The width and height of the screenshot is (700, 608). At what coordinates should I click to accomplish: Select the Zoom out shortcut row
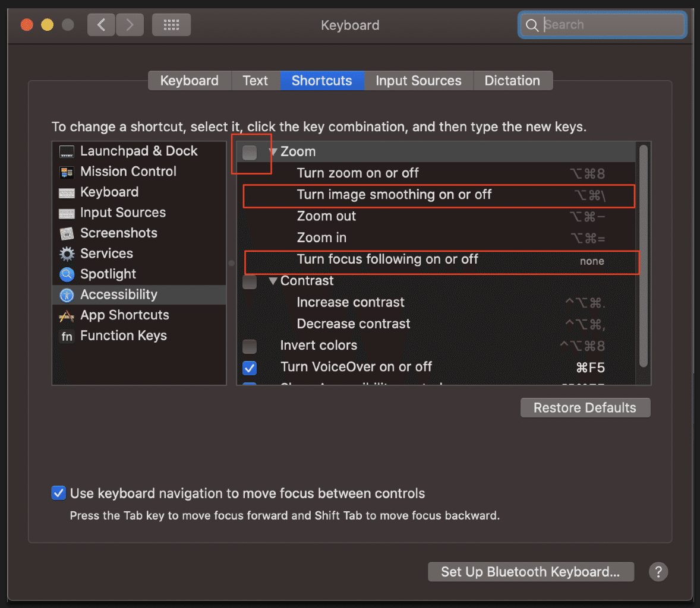coord(436,216)
